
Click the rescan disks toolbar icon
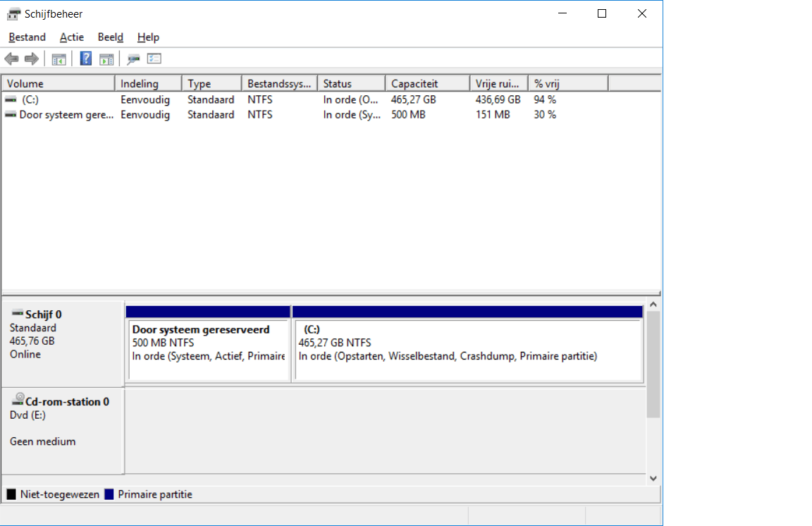tap(133, 59)
